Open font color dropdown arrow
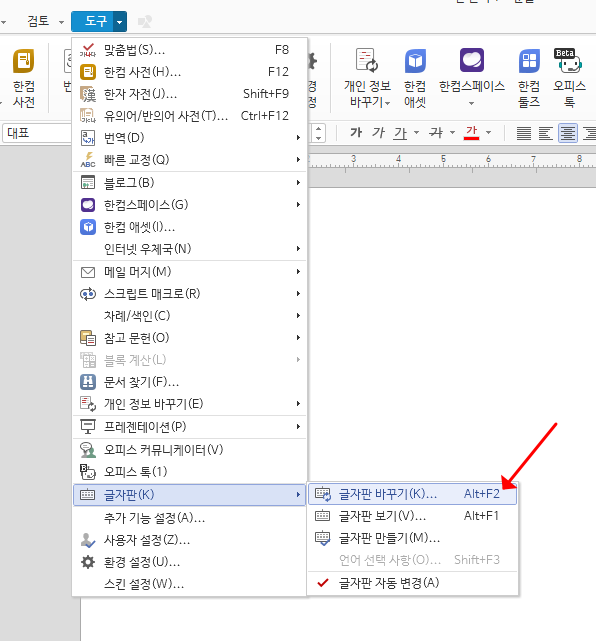 pyautogui.click(x=488, y=132)
